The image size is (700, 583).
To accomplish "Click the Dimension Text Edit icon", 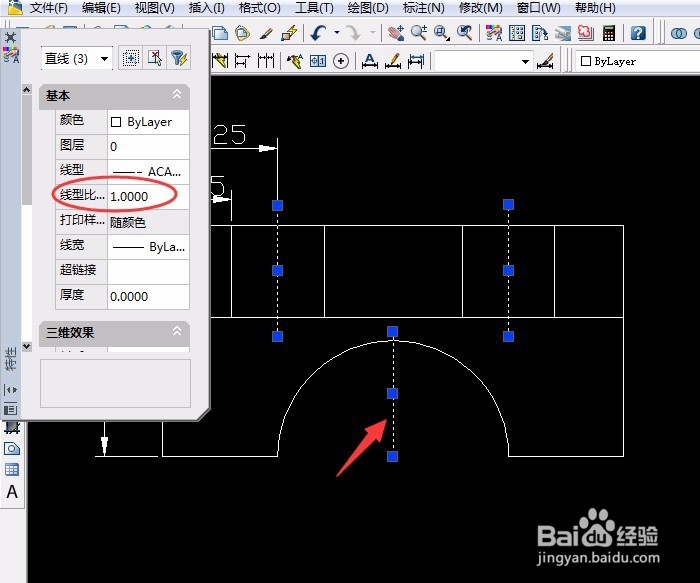I will click(x=393, y=61).
